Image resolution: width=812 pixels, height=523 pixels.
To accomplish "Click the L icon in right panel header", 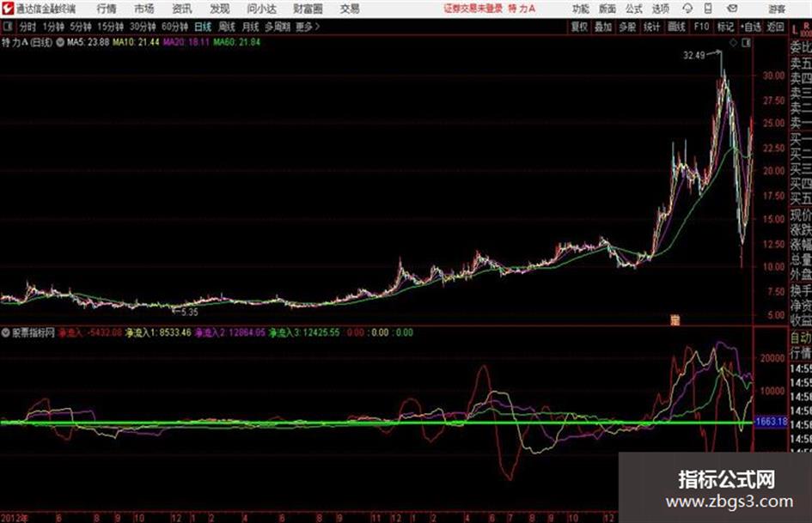I will tap(795, 29).
